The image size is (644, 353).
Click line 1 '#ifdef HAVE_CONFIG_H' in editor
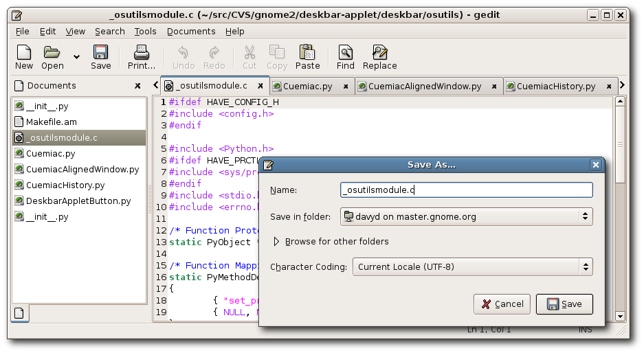(224, 102)
